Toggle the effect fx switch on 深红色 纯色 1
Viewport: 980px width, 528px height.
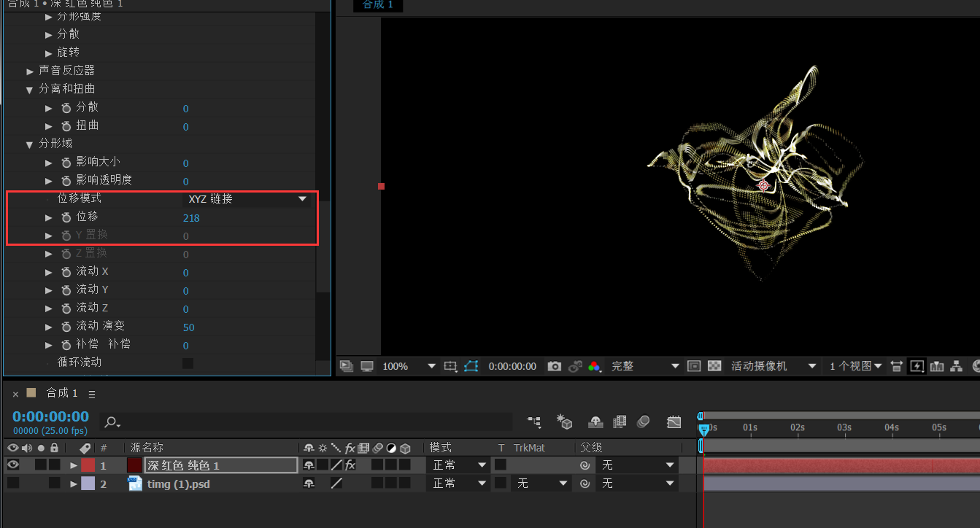tap(350, 465)
